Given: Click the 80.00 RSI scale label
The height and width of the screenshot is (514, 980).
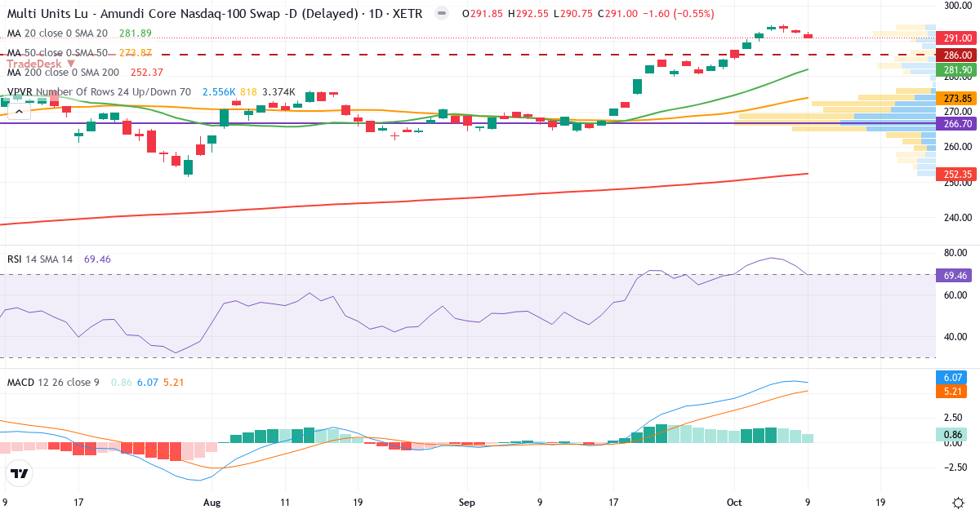Looking at the screenshot, I should coord(956,253).
